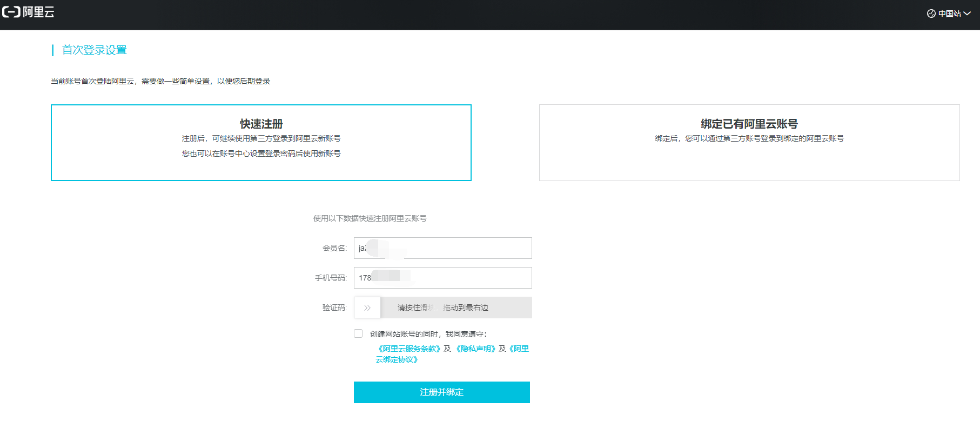980x441 pixels.
Task: Click the 注册并绑定 button
Action: pyautogui.click(x=442, y=392)
